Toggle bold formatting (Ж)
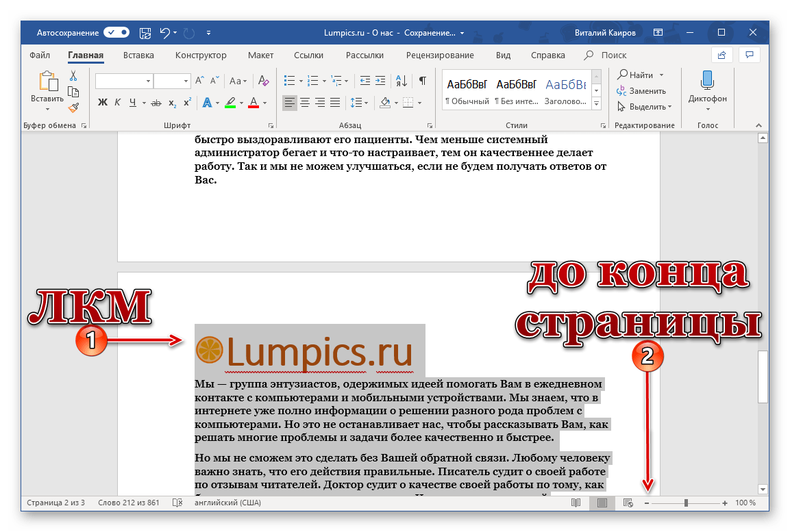 pos(103,103)
